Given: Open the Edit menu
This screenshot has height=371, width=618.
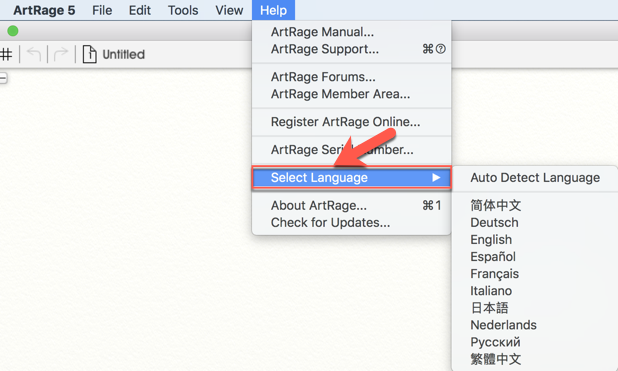Looking at the screenshot, I should 140,10.
